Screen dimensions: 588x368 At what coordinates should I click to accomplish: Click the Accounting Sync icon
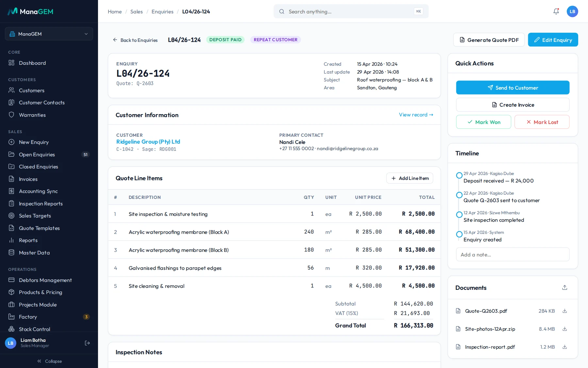point(11,191)
